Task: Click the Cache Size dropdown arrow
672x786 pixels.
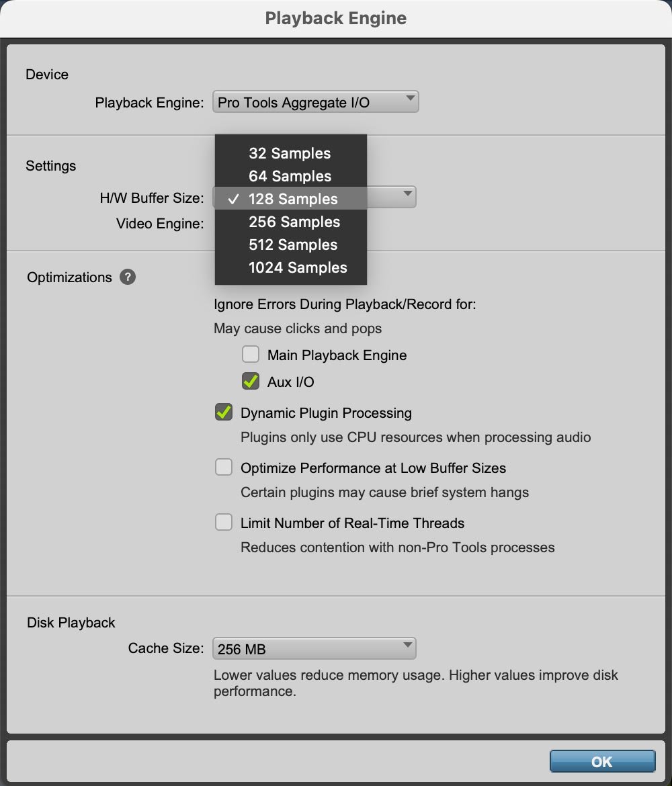Action: tap(408, 645)
